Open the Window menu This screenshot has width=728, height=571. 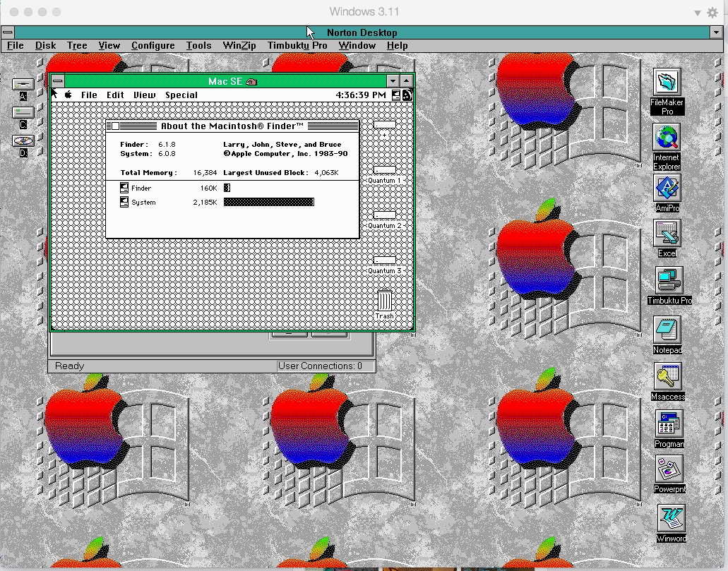click(x=357, y=45)
